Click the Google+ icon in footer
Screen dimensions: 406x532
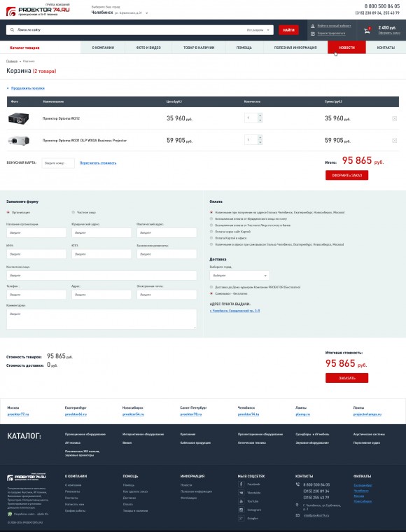pyautogui.click(x=241, y=518)
